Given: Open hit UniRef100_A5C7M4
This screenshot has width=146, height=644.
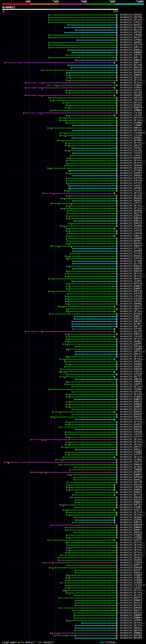Looking at the screenshot, I should pyautogui.click(x=131, y=17).
